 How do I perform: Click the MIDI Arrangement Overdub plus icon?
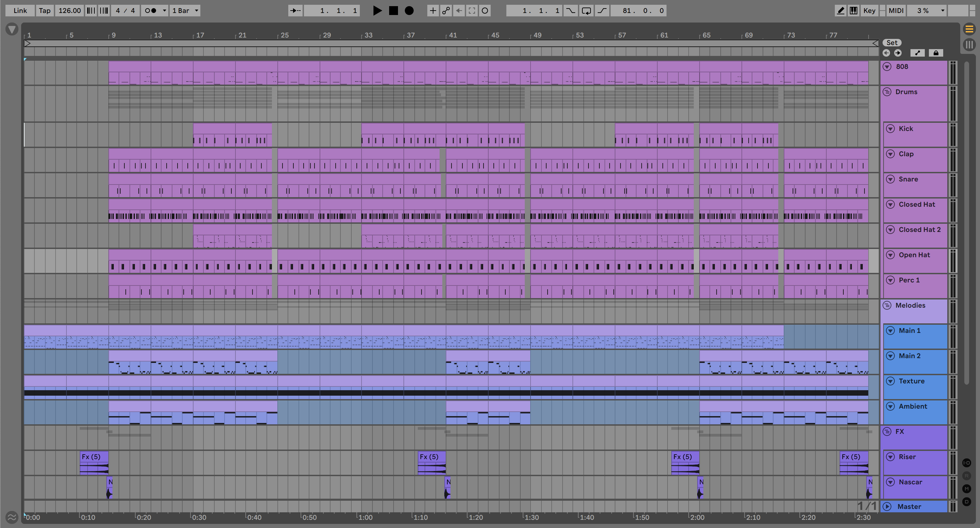pos(432,11)
